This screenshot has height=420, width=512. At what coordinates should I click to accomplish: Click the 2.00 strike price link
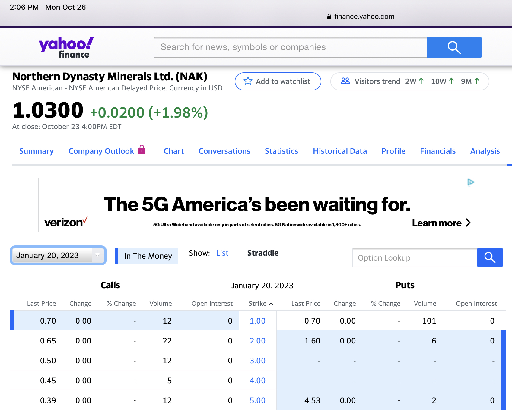coord(257,341)
